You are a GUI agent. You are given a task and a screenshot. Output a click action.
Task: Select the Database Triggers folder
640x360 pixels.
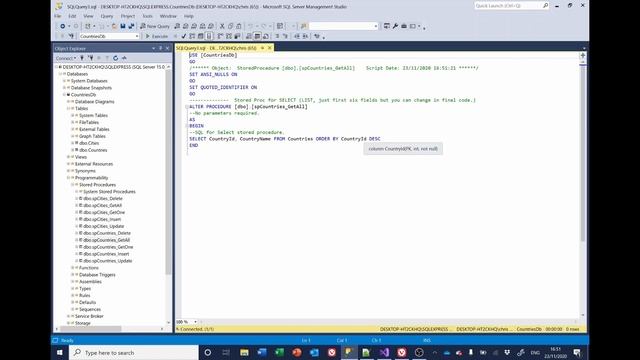click(x=97, y=275)
